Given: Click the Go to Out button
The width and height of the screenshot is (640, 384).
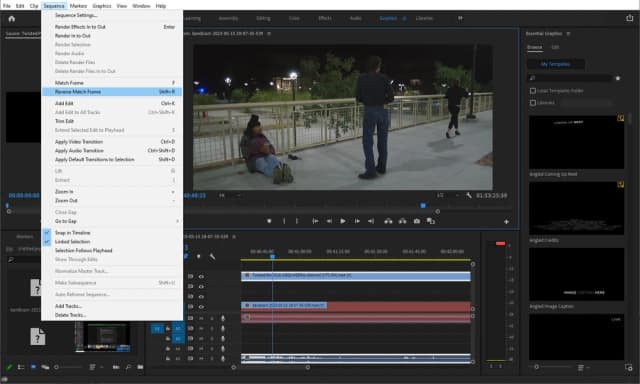Looking at the screenshot, I should coord(371,221).
